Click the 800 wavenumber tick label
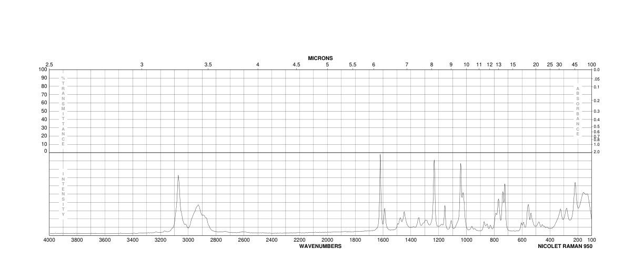This screenshot has height=278, width=644. point(494,240)
